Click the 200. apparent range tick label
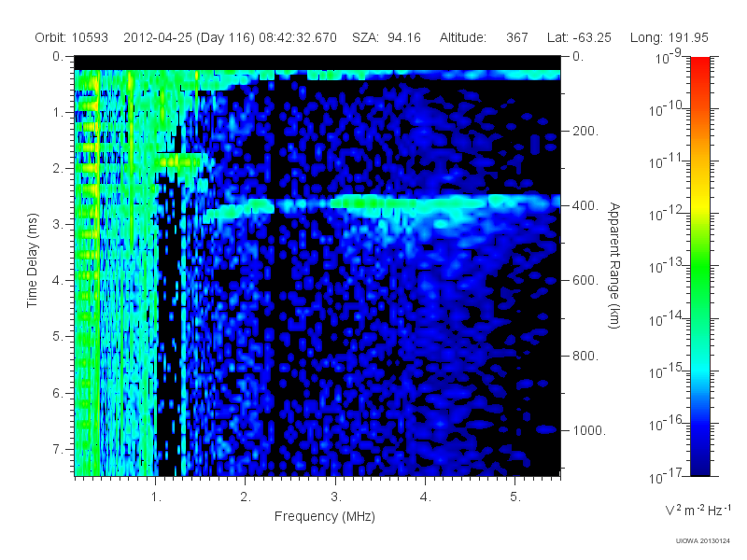Viewport: 747px width, 560px height. [585, 131]
